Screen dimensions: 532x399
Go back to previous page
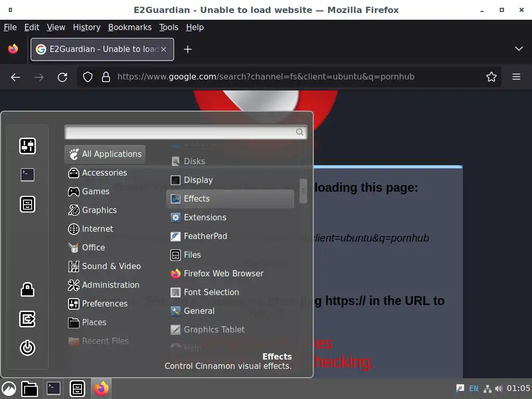coord(16,77)
